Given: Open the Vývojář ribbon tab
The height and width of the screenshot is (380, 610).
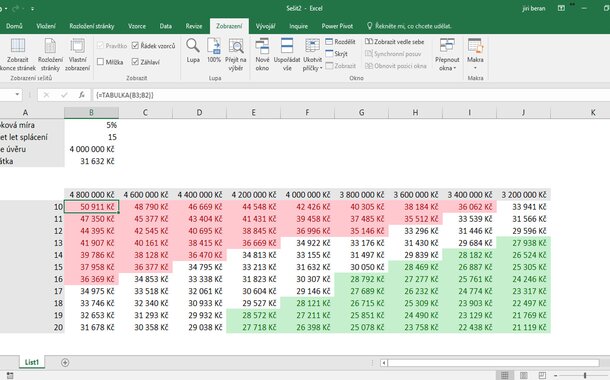Looking at the screenshot, I should (x=266, y=26).
